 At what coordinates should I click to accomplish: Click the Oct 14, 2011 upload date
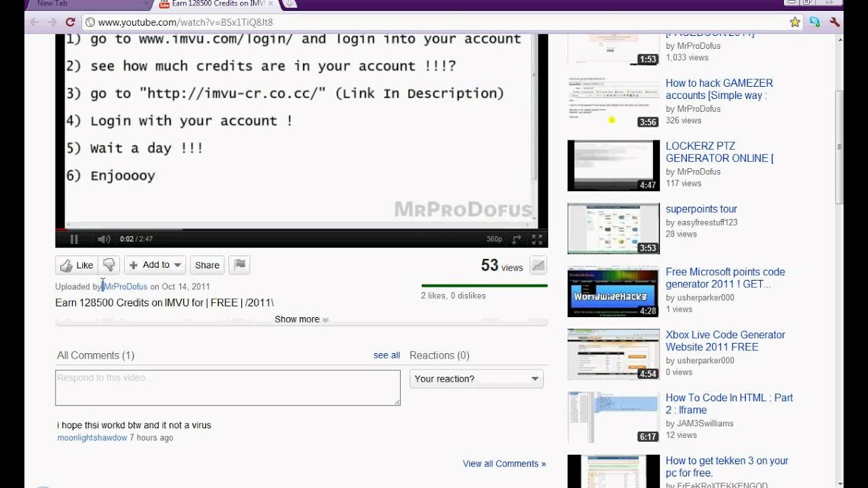click(186, 287)
